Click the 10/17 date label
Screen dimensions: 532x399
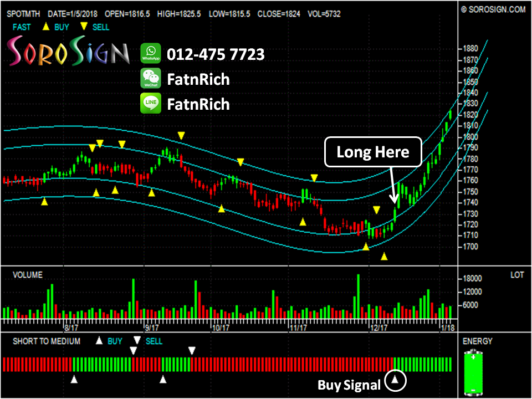(221, 328)
